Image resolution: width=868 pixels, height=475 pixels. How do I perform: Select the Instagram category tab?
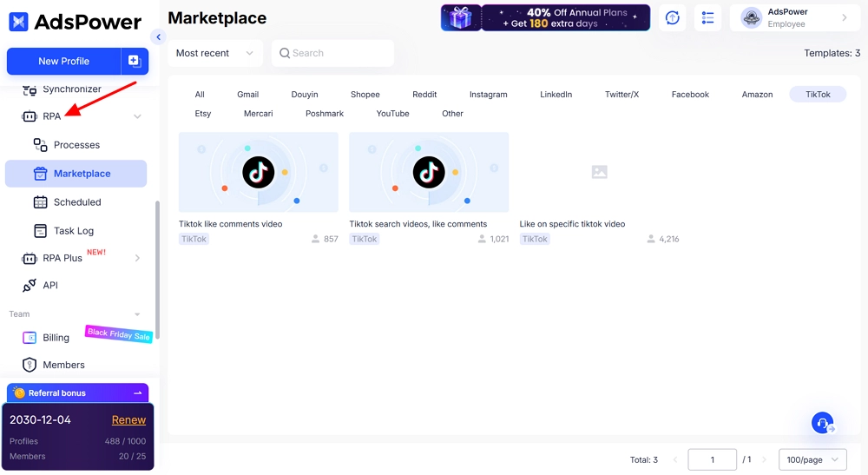(488, 94)
